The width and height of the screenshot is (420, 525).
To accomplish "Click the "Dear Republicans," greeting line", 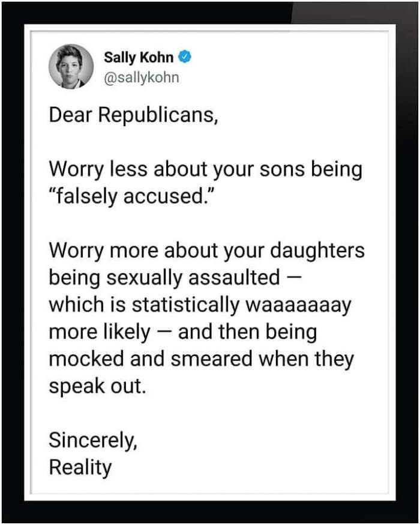I will tap(132, 114).
